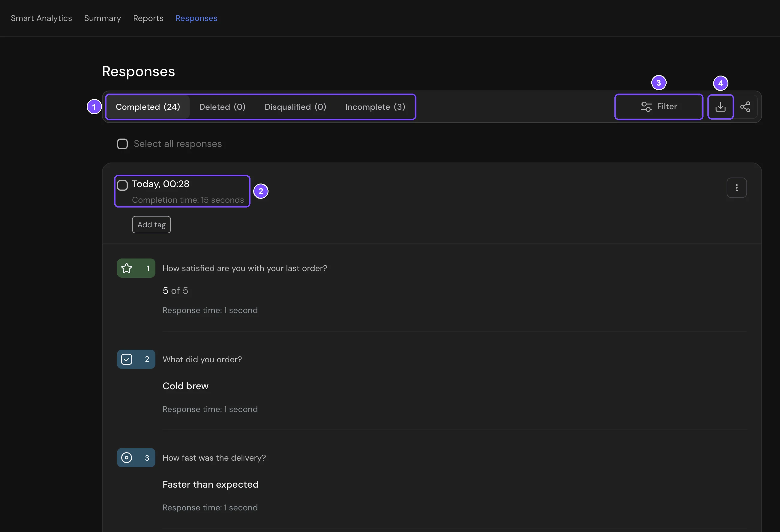780x532 pixels.
Task: Click the '5 of 5' rating answer
Action: [175, 291]
